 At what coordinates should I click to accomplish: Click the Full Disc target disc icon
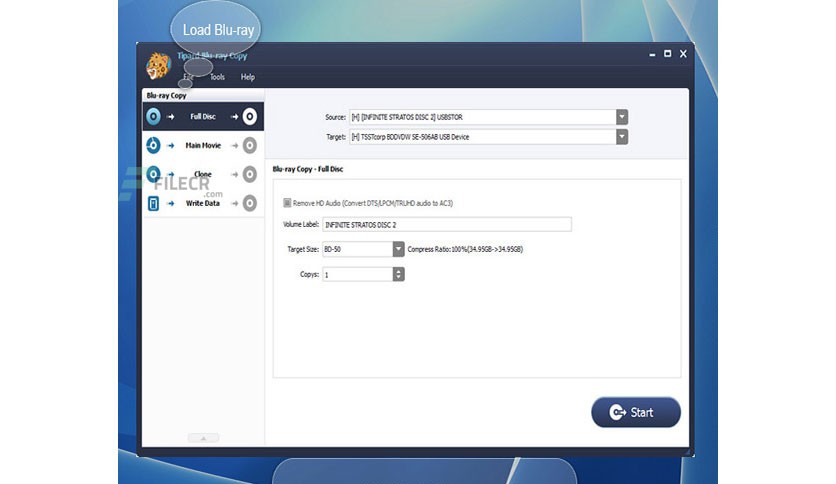click(250, 116)
